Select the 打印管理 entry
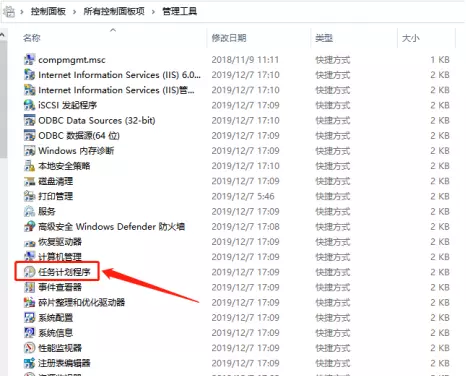This screenshot has width=466, height=376. click(x=56, y=196)
